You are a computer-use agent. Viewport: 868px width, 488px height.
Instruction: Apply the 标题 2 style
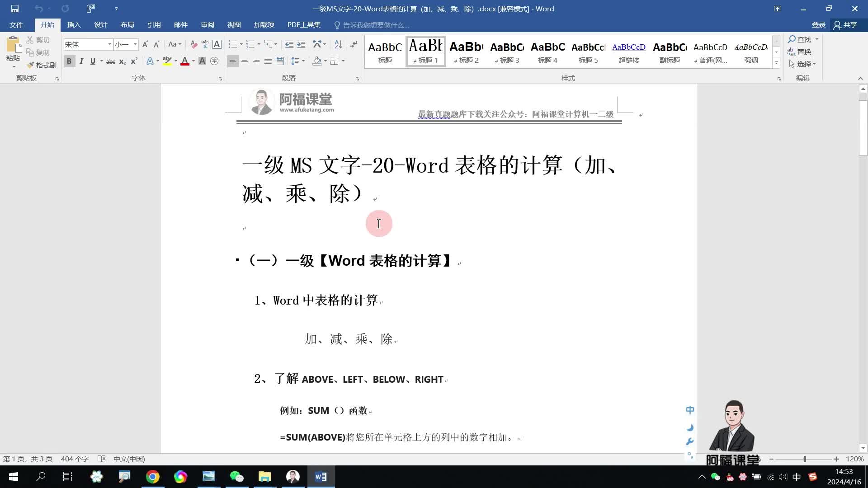467,52
